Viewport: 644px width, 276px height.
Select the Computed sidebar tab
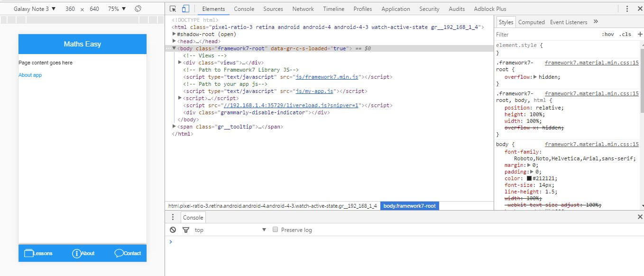(531, 22)
